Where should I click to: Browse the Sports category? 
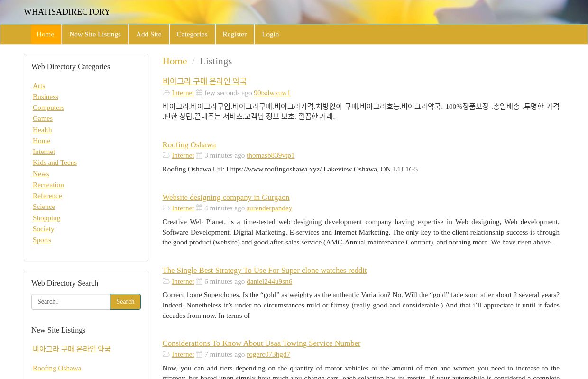42,240
